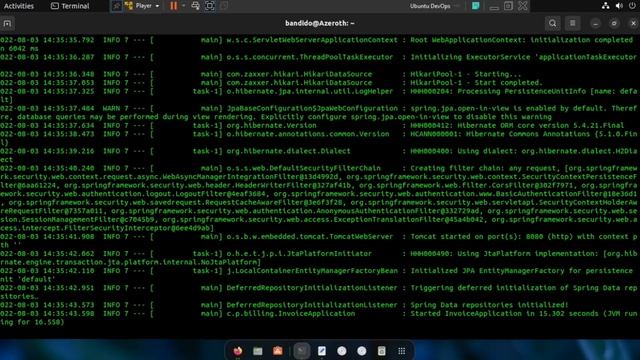Open the volume icon in system tray
Viewport: 640px width, 360px height.
[619, 6]
